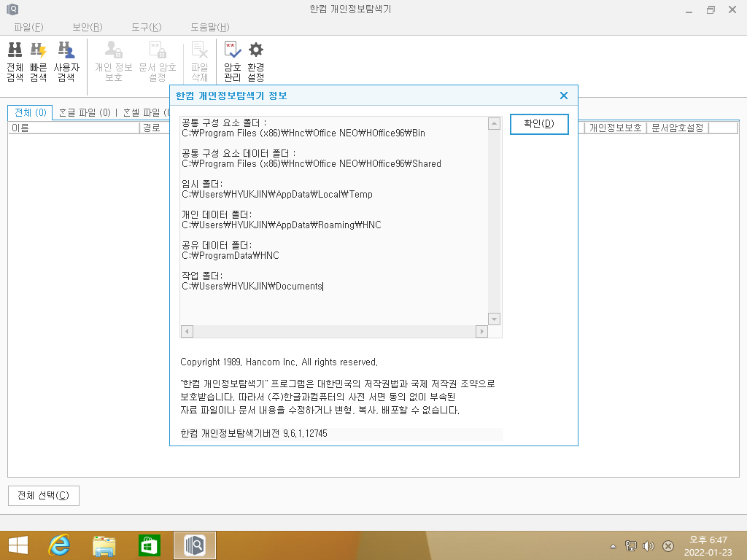This screenshot has height=560, width=747.
Task: Click into folder info text field
Action: (334, 221)
